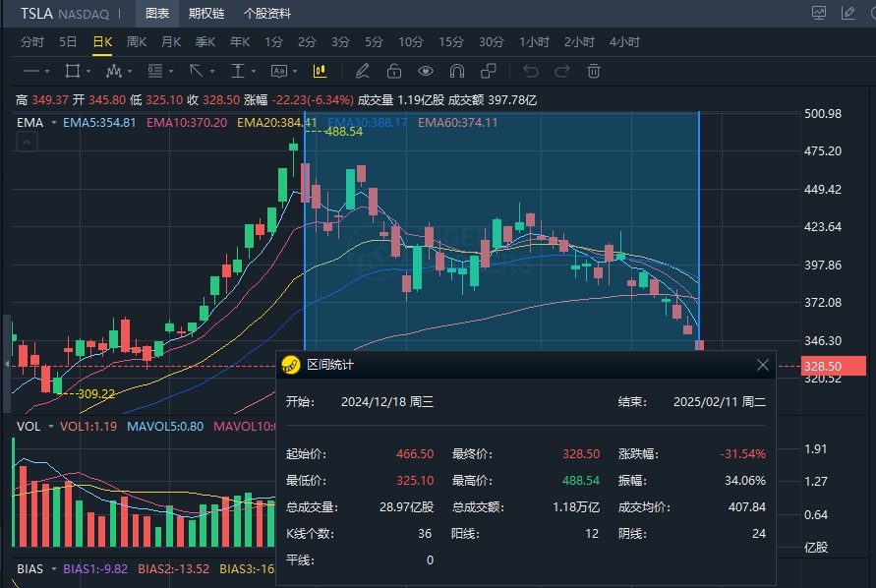
Task: Open line tool dropdown arrow
Action: coord(47,72)
